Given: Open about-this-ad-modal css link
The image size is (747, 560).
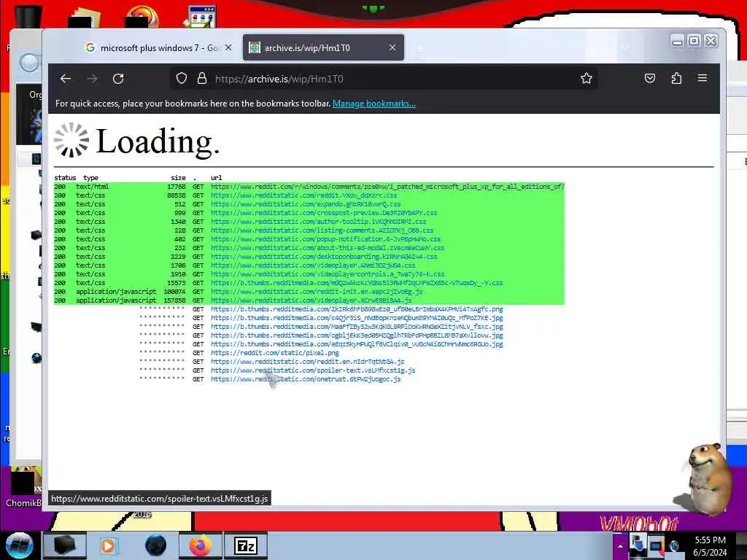Looking at the screenshot, I should tap(328, 248).
